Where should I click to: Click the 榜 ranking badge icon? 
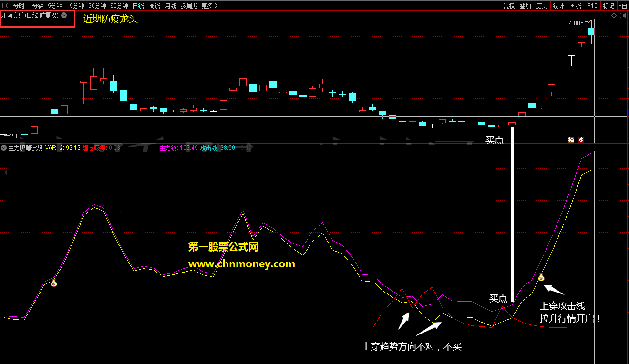pos(571,140)
